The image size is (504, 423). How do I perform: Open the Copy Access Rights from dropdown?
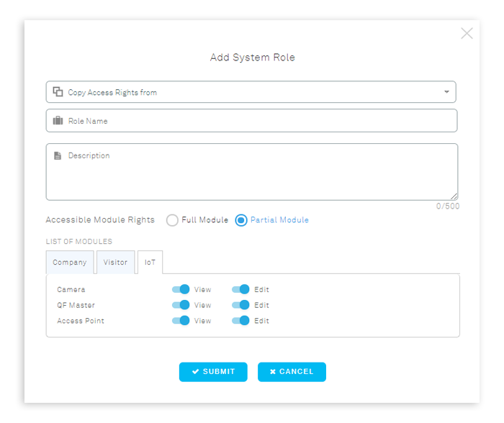click(x=251, y=92)
